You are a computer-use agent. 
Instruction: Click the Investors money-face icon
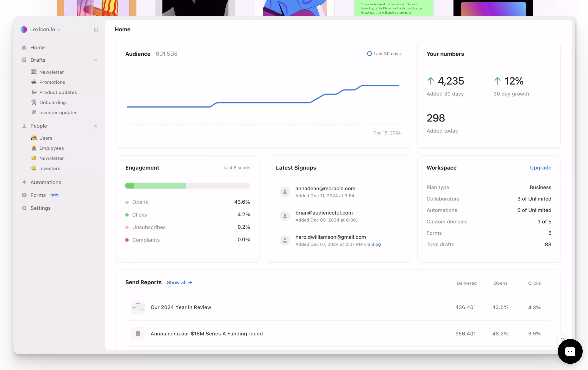(x=34, y=168)
